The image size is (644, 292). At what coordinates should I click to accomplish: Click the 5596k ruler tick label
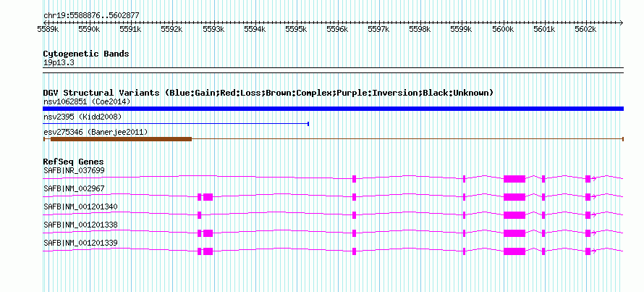click(x=338, y=29)
